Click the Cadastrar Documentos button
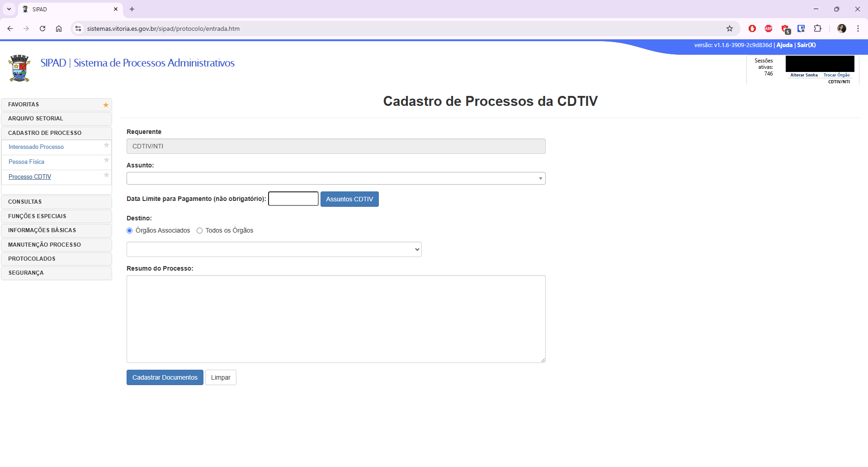Image resolution: width=868 pixels, height=467 pixels. click(165, 377)
